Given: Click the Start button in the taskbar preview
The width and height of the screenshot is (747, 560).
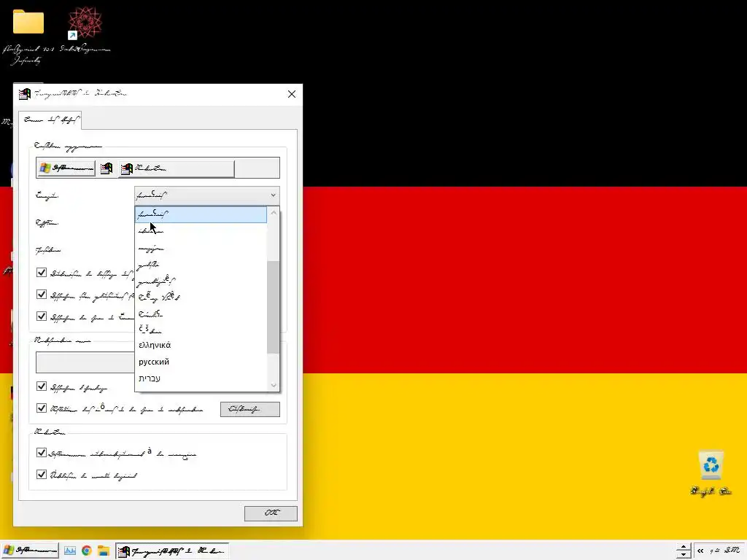Looking at the screenshot, I should coord(66,168).
